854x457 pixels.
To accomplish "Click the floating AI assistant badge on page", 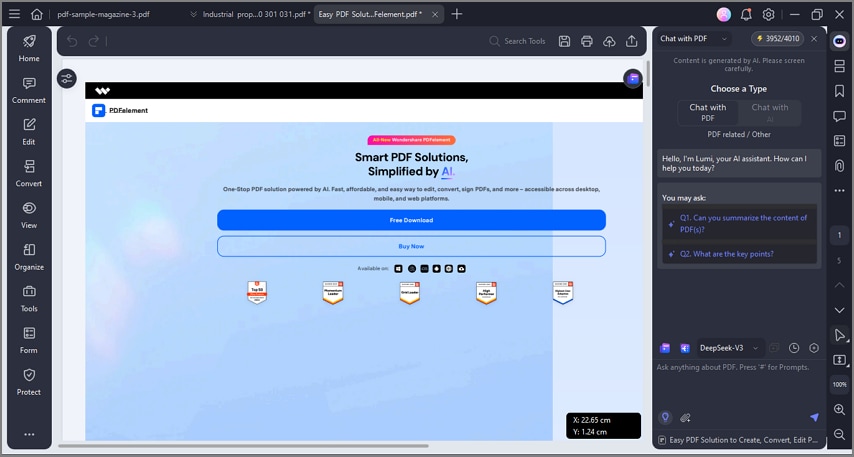I will (x=633, y=79).
